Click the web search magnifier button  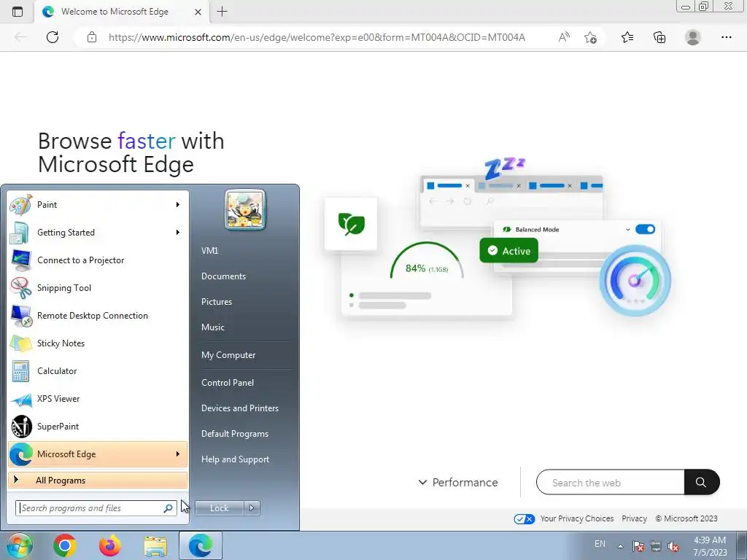(702, 483)
